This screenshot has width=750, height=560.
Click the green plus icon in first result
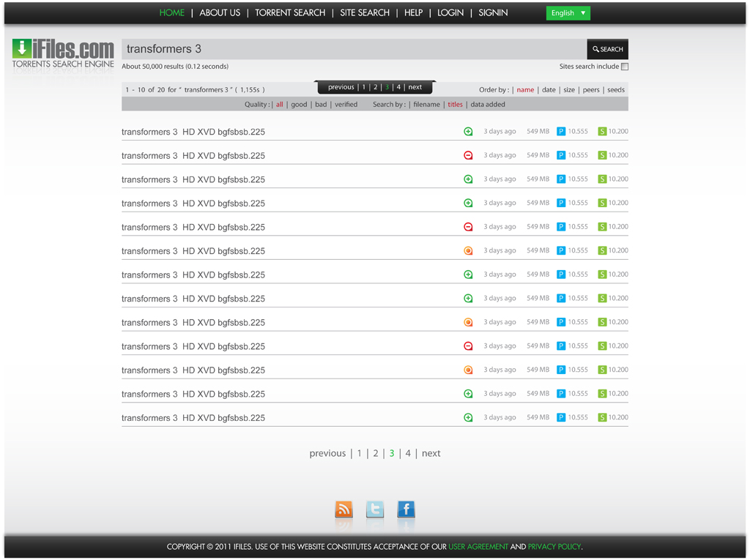point(468,132)
